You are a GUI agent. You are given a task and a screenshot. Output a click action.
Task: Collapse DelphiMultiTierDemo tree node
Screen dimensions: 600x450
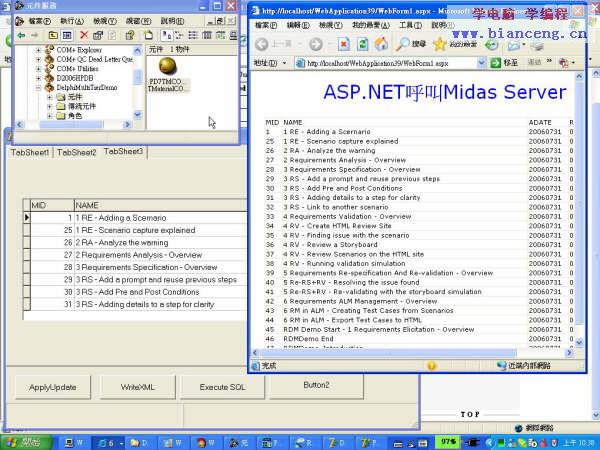(x=38, y=88)
